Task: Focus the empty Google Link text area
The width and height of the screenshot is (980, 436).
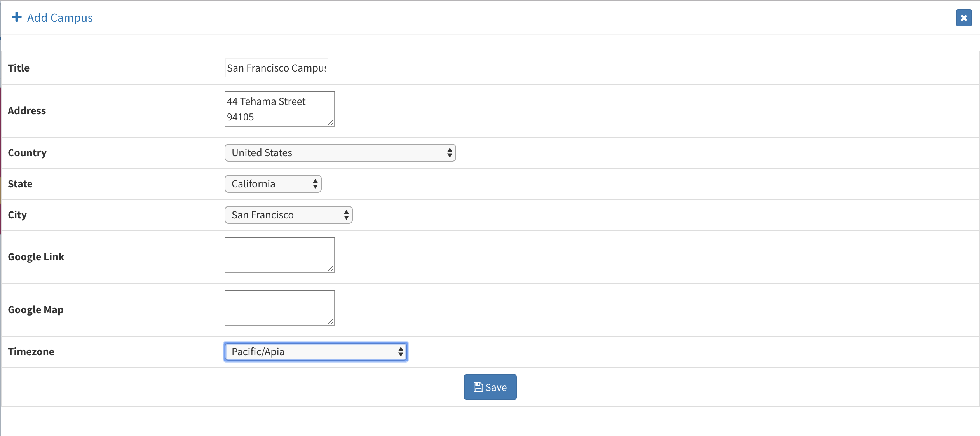Action: (x=279, y=255)
